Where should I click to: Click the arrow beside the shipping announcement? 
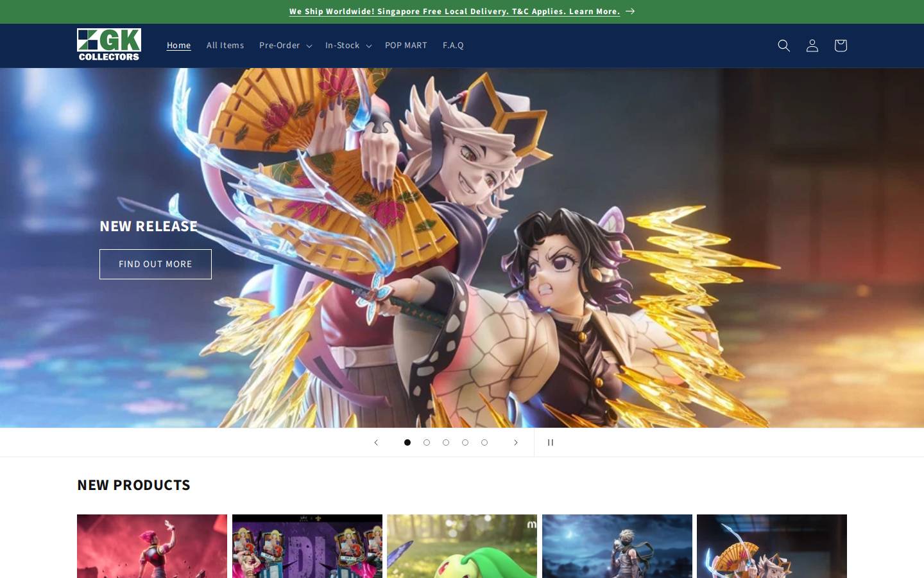coord(630,11)
